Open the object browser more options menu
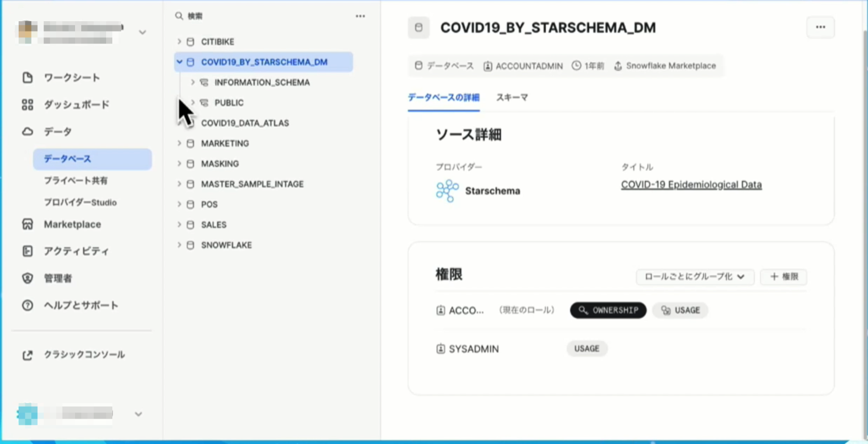The width and height of the screenshot is (868, 444). 360,16
